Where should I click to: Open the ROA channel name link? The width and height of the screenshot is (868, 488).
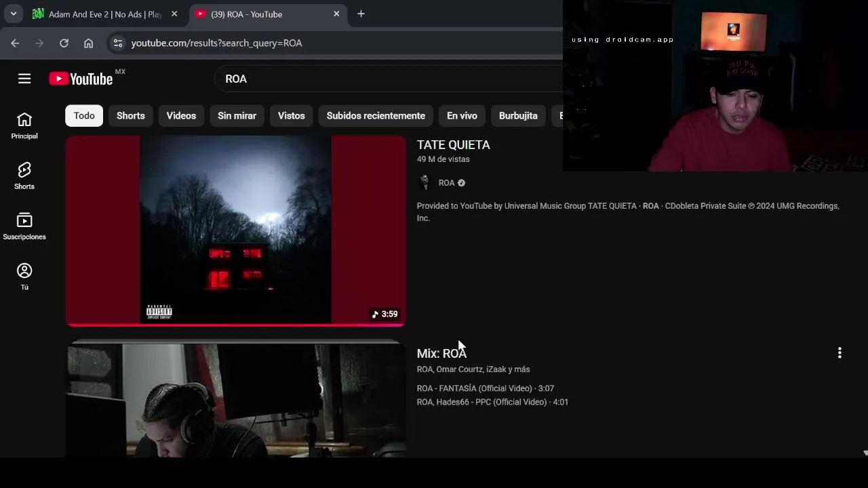tap(446, 182)
